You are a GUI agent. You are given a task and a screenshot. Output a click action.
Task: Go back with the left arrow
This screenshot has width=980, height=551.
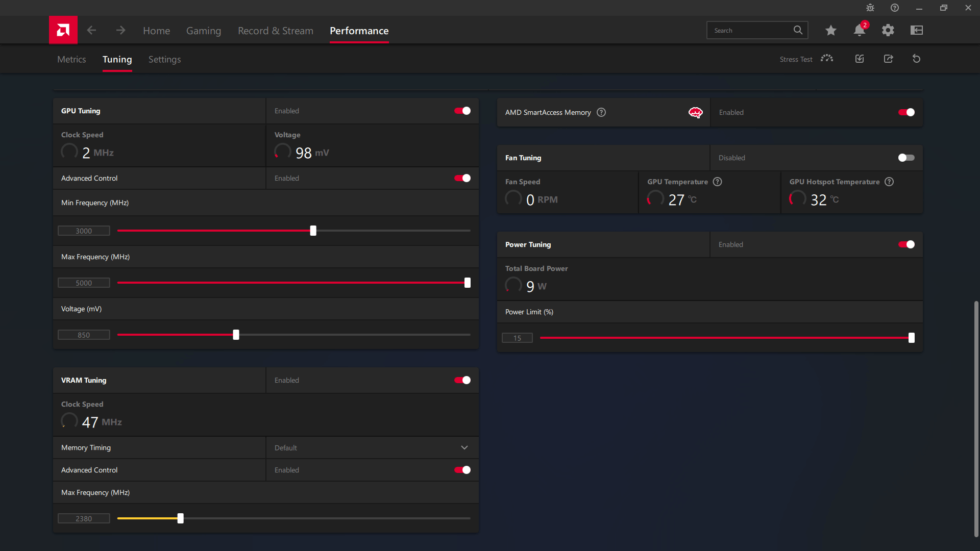coord(91,30)
